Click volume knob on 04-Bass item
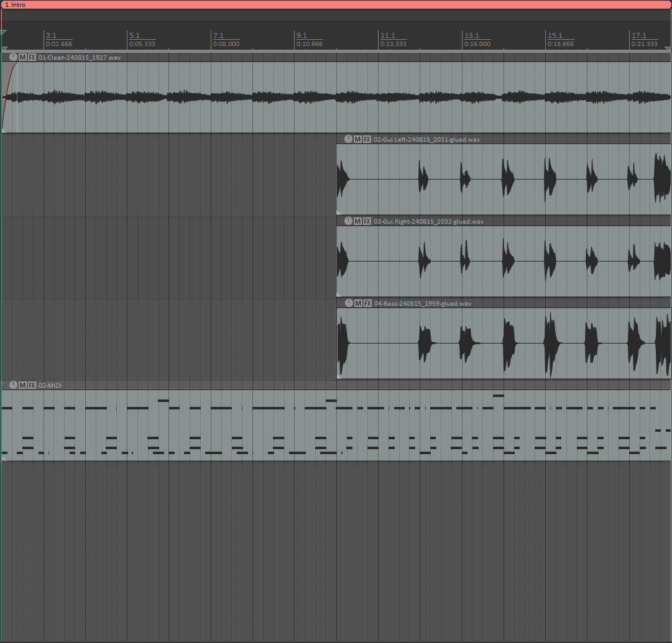 coord(348,303)
